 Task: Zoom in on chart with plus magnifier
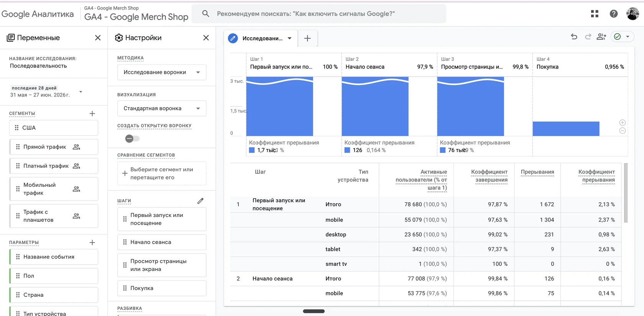pyautogui.click(x=623, y=123)
